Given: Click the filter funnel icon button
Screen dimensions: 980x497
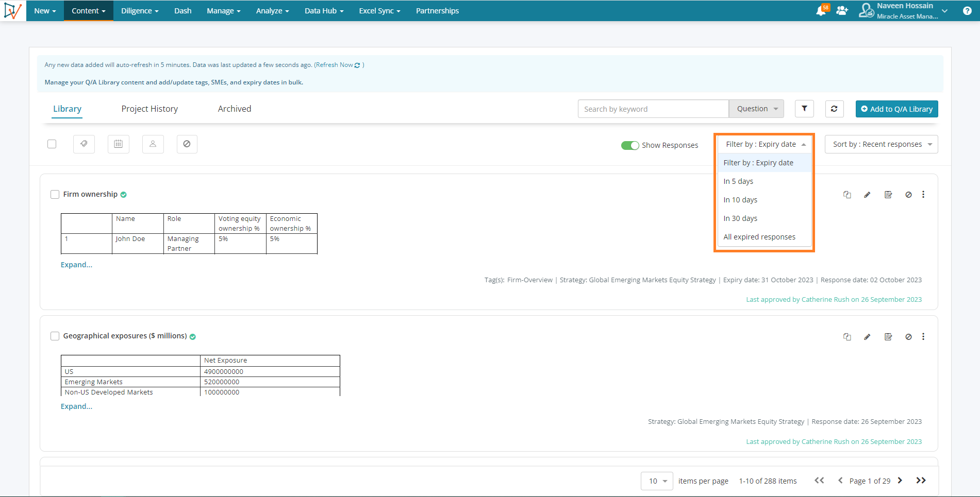Looking at the screenshot, I should click(804, 109).
